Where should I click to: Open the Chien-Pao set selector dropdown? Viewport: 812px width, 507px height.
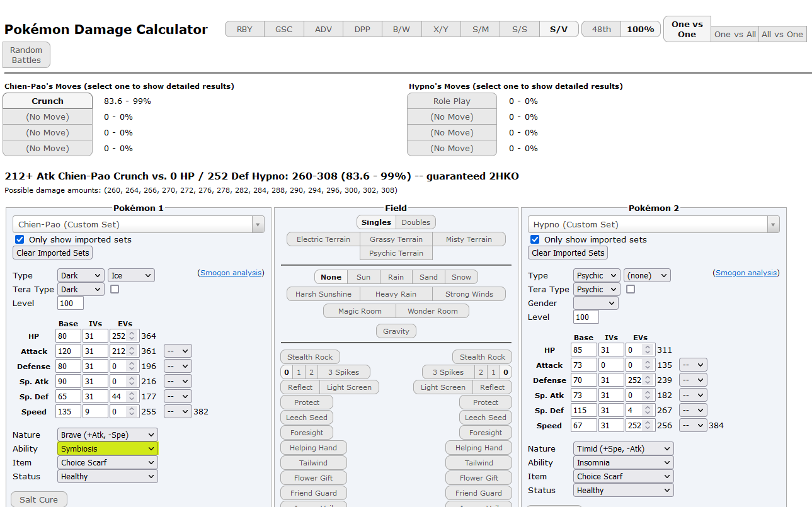[139, 224]
